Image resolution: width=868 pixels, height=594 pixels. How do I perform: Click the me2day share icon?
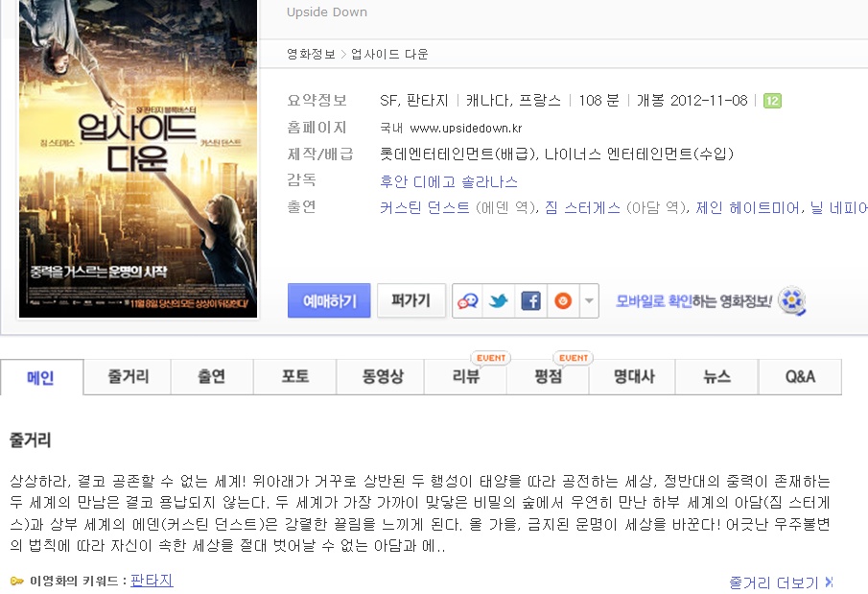click(468, 301)
